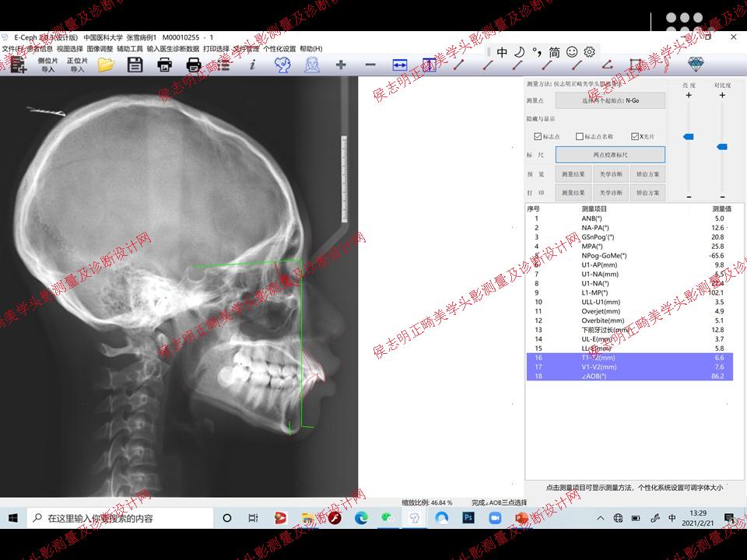Image resolution: width=747 pixels, height=560 pixels.
Task: Open the 视图选择 menu
Action: click(69, 48)
